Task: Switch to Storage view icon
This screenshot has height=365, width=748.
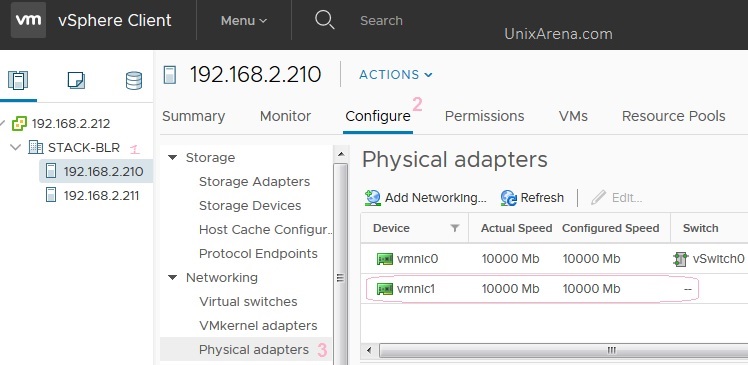Action: click(x=134, y=80)
